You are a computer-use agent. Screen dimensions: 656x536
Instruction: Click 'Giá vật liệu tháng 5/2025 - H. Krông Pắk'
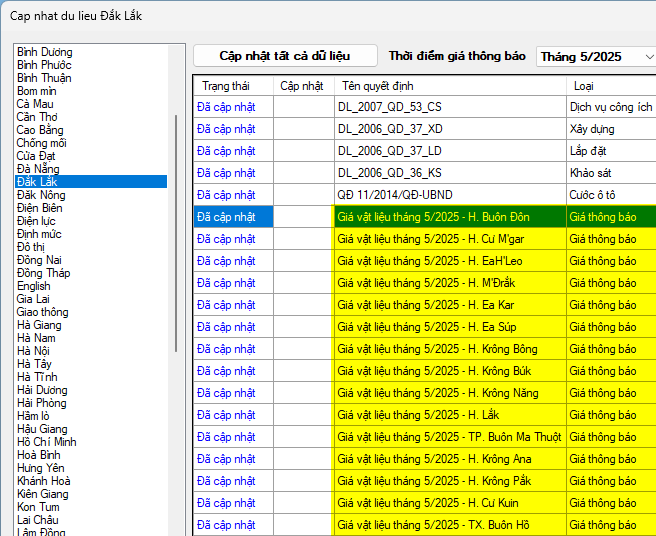click(450, 481)
